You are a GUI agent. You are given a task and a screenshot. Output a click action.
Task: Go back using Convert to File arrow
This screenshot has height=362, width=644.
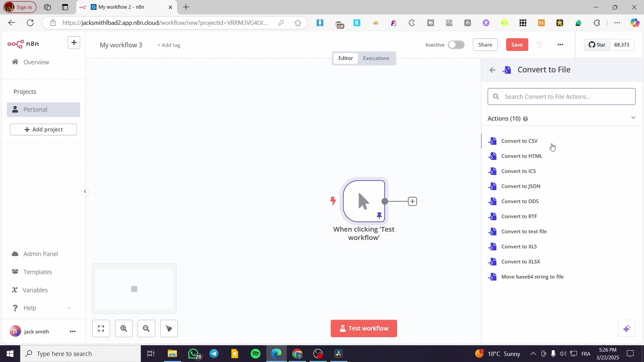492,70
